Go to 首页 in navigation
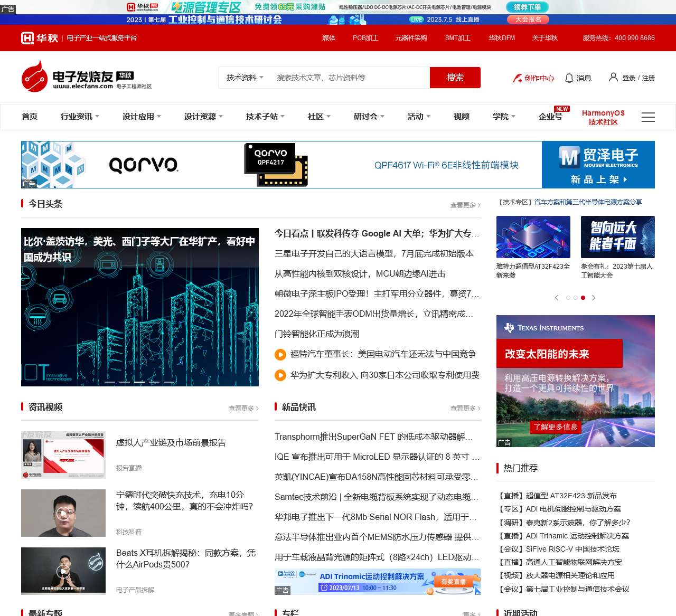This screenshot has height=616, width=676. pos(30,117)
